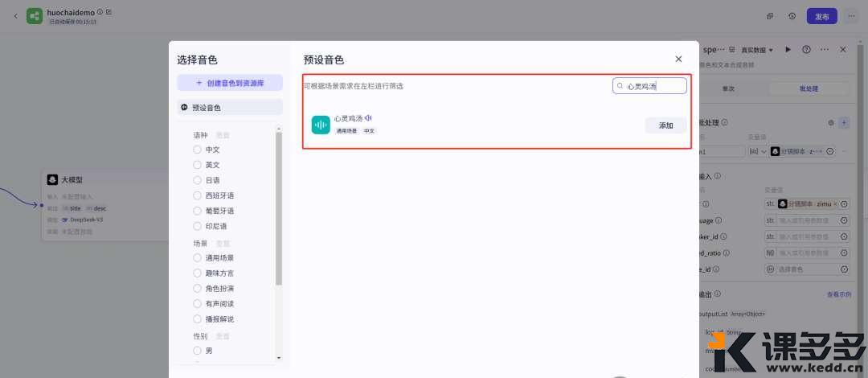Viewport: 868px width, 378px height.
Task: Click the 发布 publish button
Action: point(821,16)
